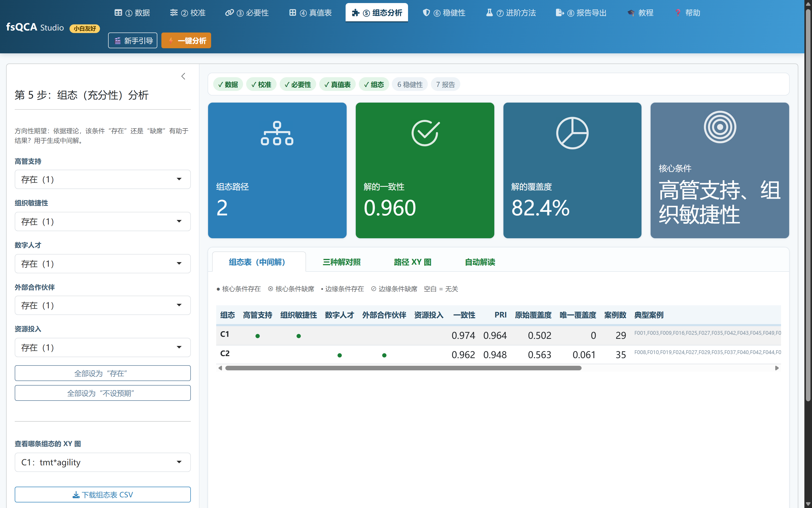Click the download icon in 下载组态表 CSV

pos(76,495)
